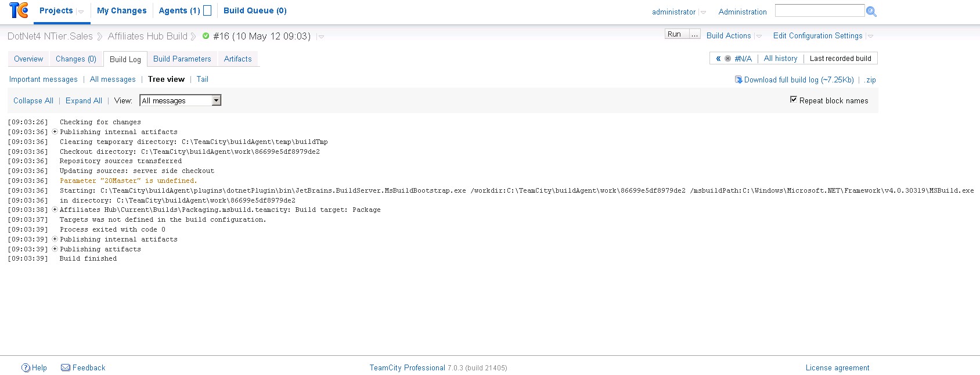980x375 pixels.
Task: Open the Projects tab
Action: [56, 10]
